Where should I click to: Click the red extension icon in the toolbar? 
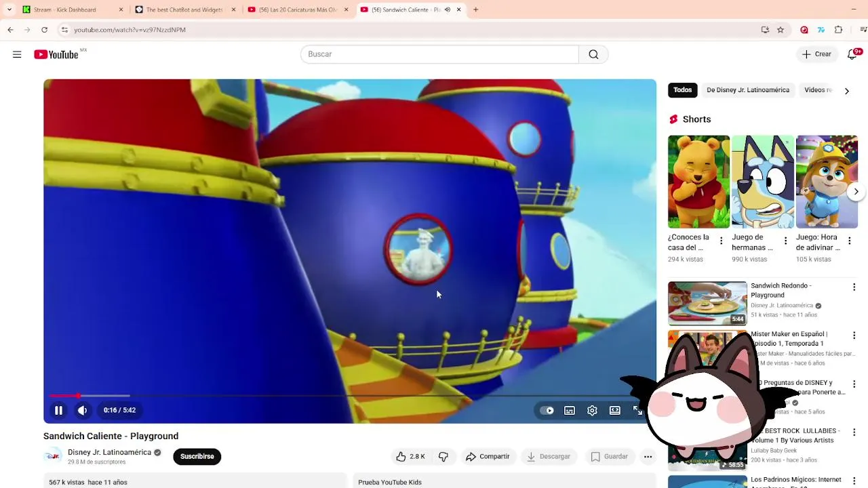tap(804, 30)
